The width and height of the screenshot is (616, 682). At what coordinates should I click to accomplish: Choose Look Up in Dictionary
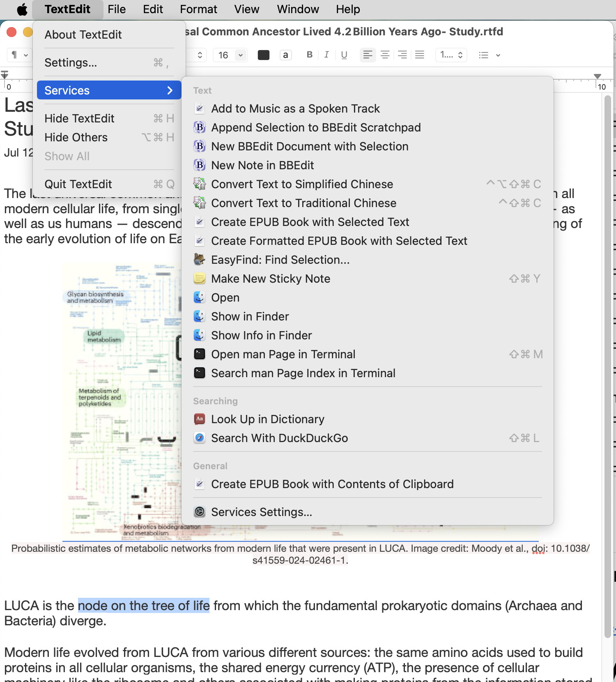(x=368, y=419)
